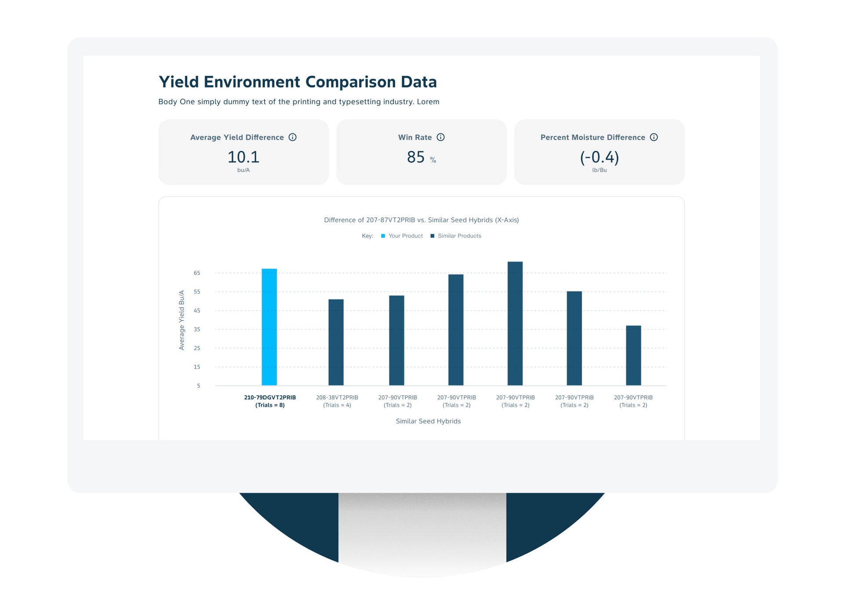Select the Your Product legend swatch

click(x=383, y=236)
